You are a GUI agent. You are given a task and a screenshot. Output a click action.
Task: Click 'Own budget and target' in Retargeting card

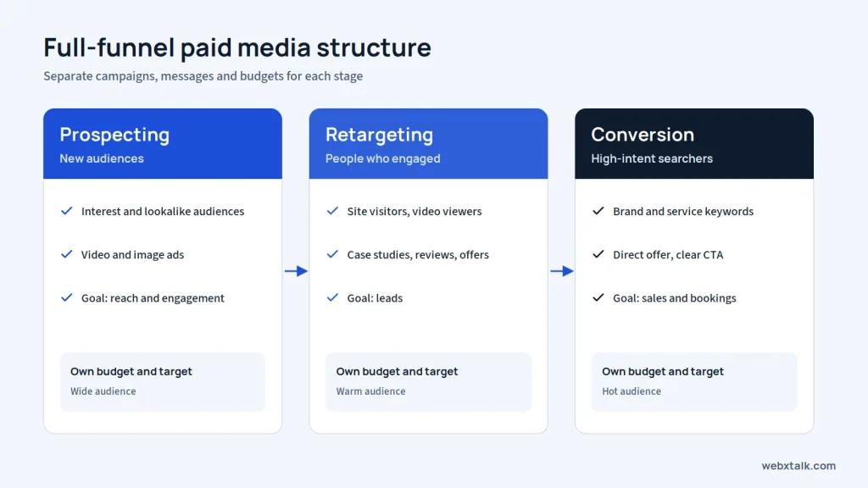(397, 372)
